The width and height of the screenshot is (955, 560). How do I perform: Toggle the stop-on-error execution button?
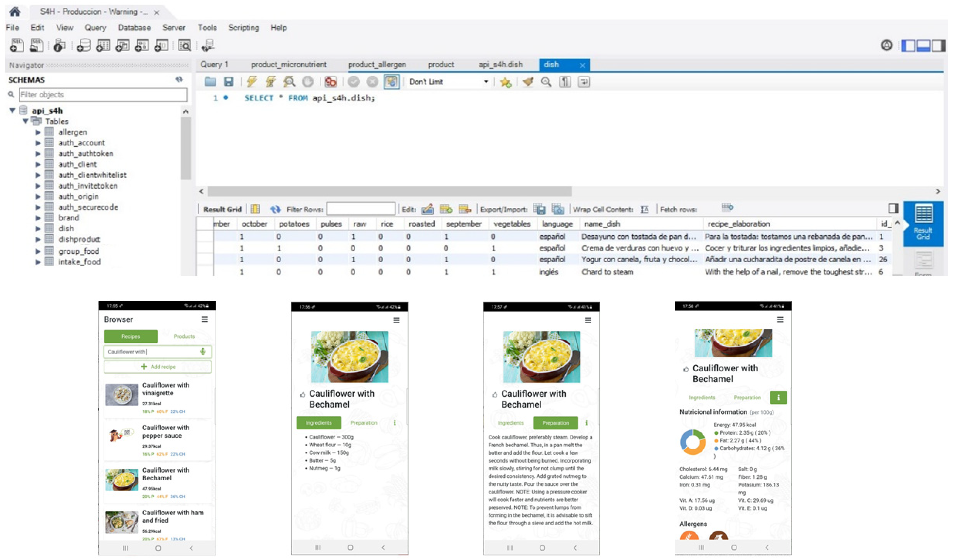[x=330, y=82]
